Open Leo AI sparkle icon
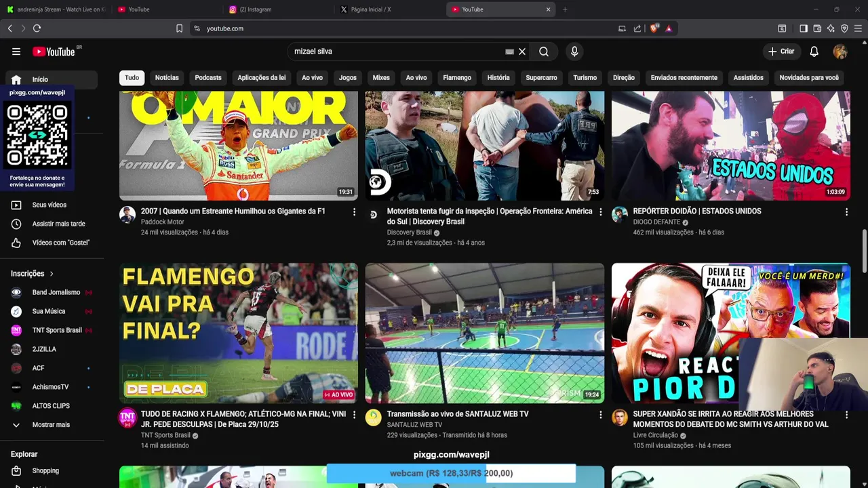 click(831, 28)
